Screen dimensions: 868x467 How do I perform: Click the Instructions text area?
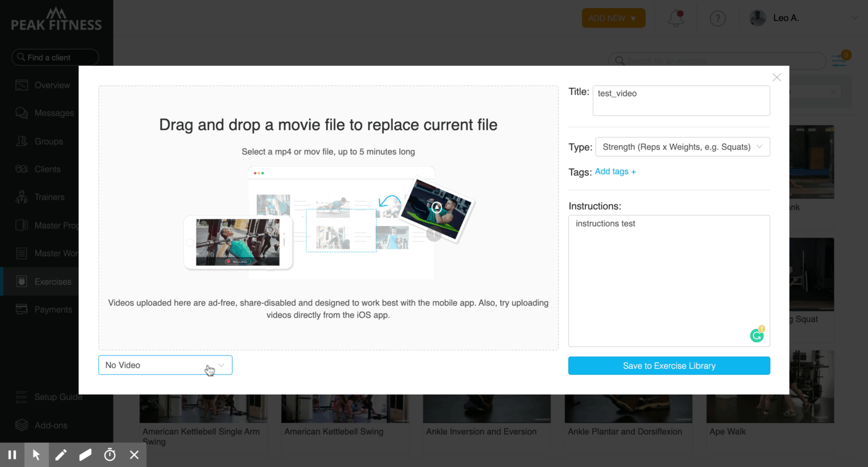[669, 281]
